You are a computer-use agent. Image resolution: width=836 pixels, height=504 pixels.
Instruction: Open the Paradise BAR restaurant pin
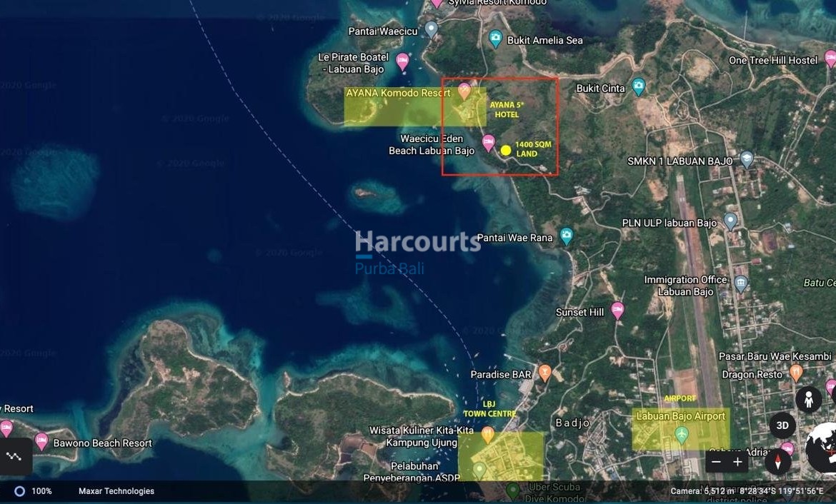pyautogui.click(x=544, y=373)
